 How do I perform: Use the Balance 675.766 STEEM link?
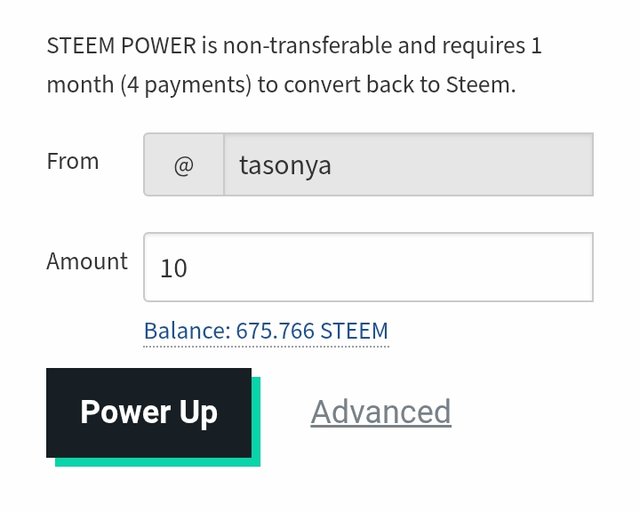click(266, 331)
